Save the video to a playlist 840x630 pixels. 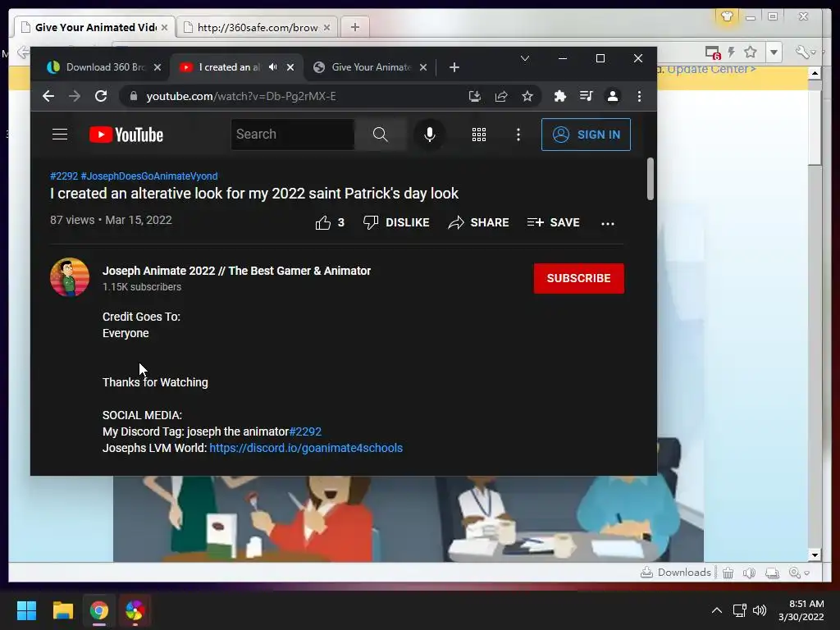point(554,222)
